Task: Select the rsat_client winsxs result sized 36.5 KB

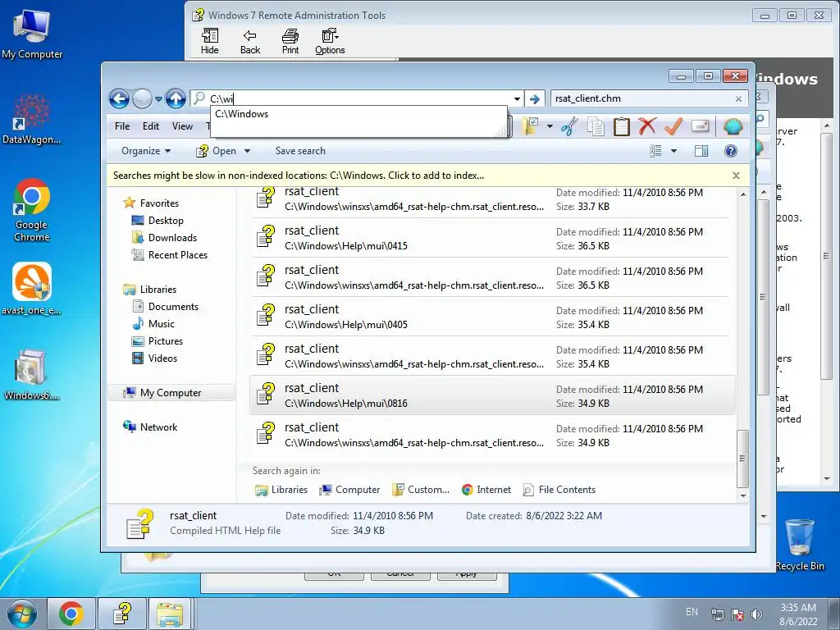Action: (x=492, y=277)
